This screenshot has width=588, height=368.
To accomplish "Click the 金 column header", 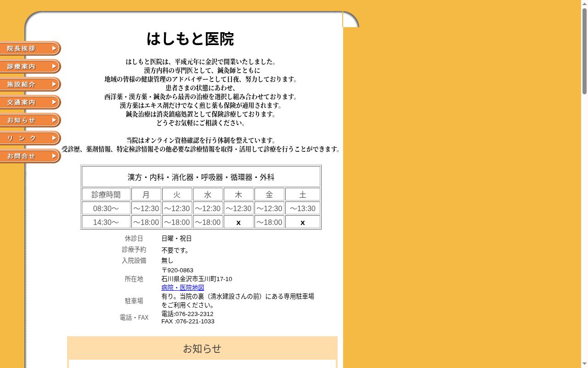I will click(x=269, y=195).
